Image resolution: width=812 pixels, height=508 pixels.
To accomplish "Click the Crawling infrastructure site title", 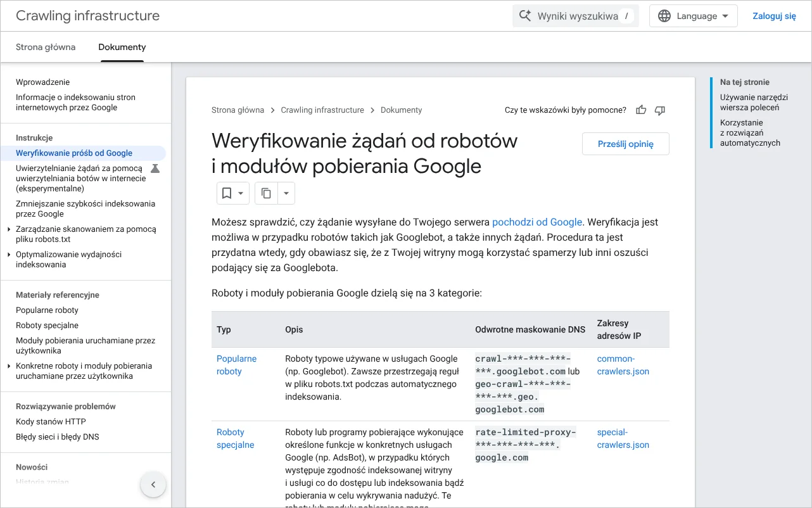I will coord(88,16).
